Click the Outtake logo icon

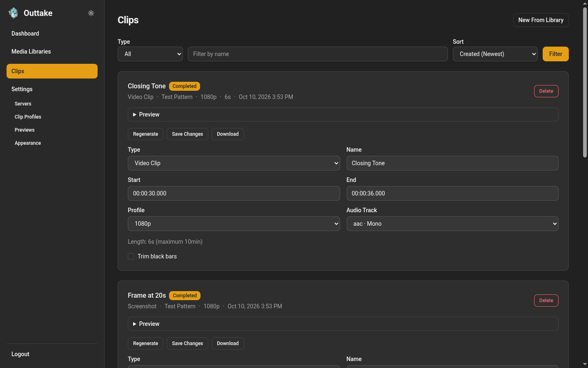pos(13,13)
